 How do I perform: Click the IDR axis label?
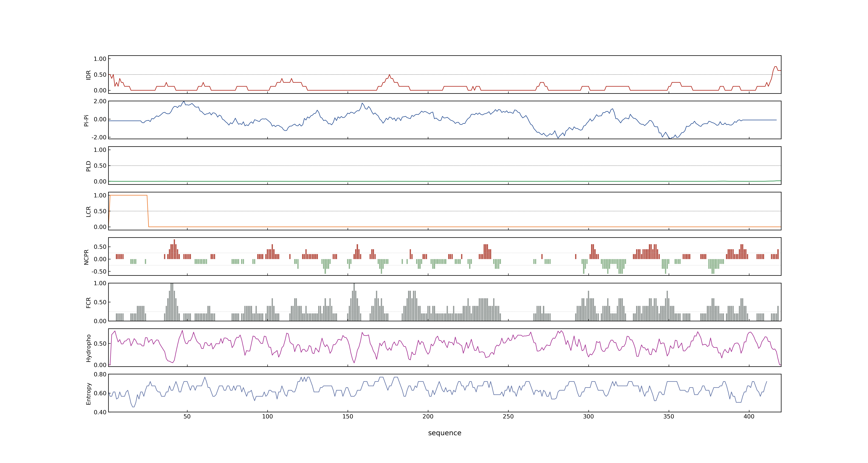[x=89, y=75]
